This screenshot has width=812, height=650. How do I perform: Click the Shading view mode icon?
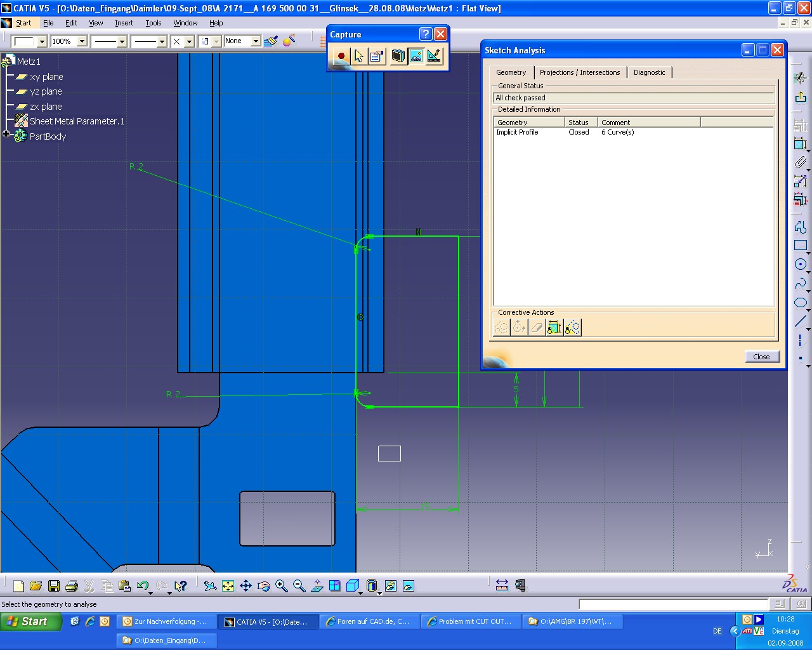tap(372, 586)
